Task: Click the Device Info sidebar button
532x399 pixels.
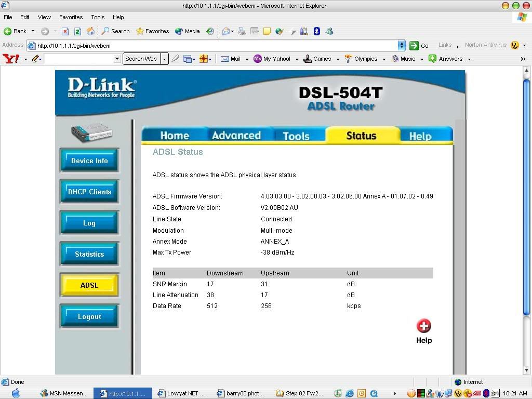Action: click(x=89, y=161)
